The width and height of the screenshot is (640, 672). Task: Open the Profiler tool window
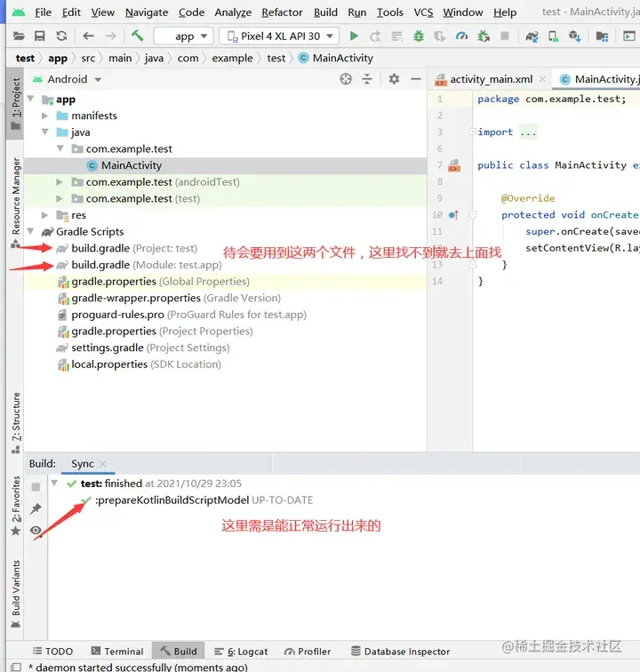pyautogui.click(x=308, y=652)
